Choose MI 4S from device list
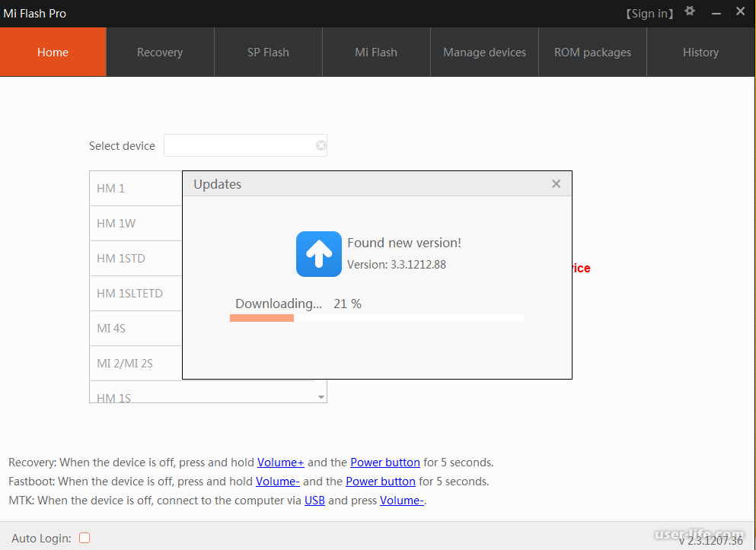The image size is (756, 550). [136, 329]
